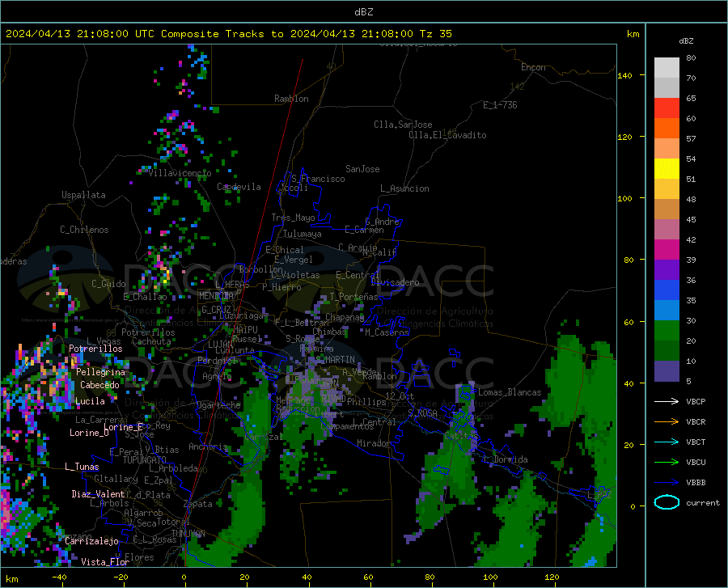728x588 pixels.
Task: Click the 'L_Dormida' map label
Action: [505, 459]
